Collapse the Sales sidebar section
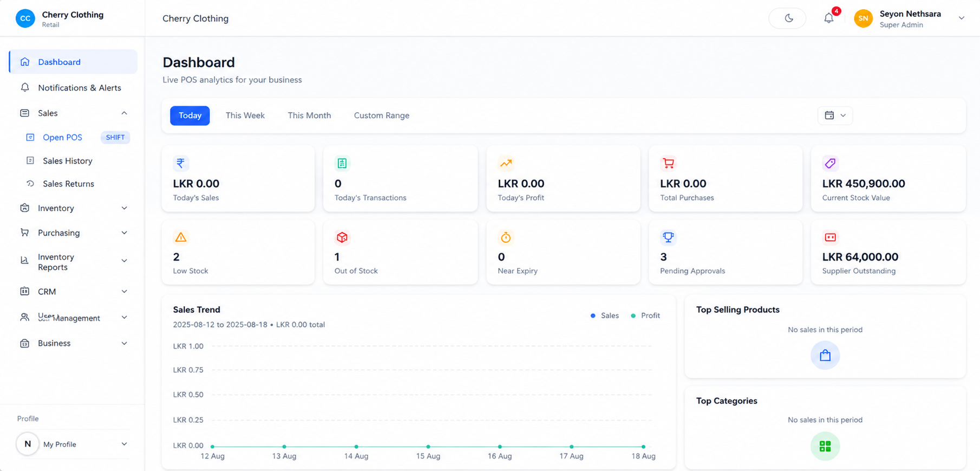 point(73,113)
